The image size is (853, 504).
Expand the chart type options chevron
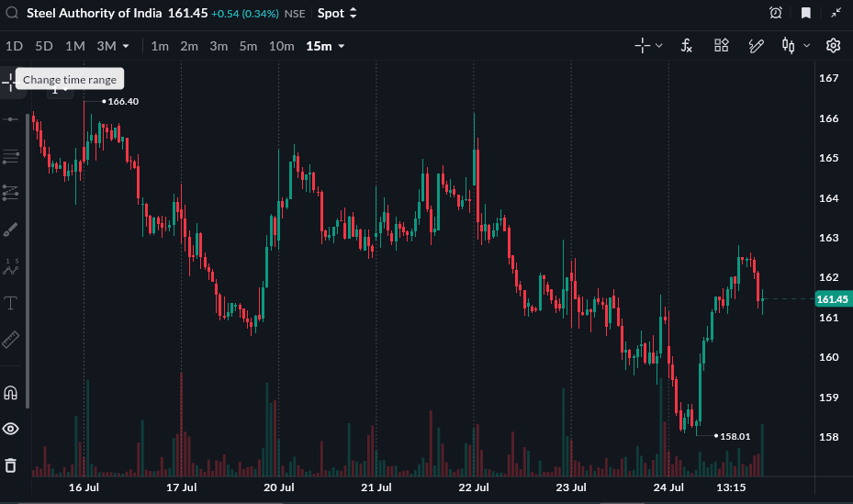click(807, 46)
